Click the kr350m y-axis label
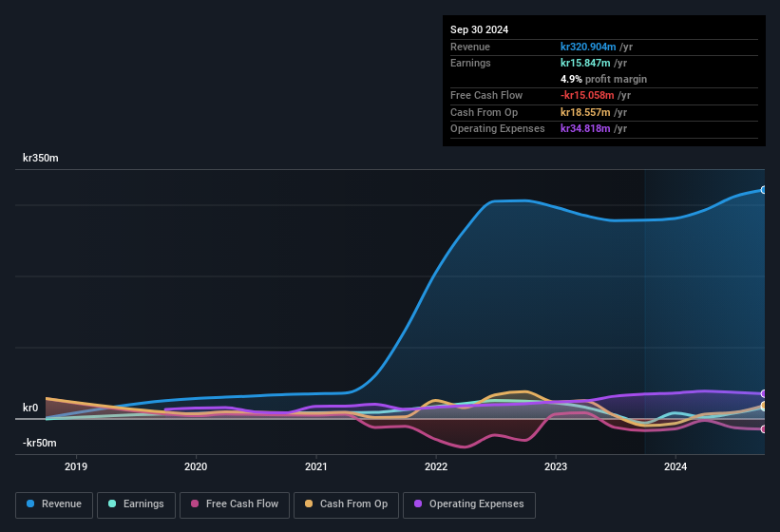This screenshot has height=532, width=780. (x=41, y=158)
